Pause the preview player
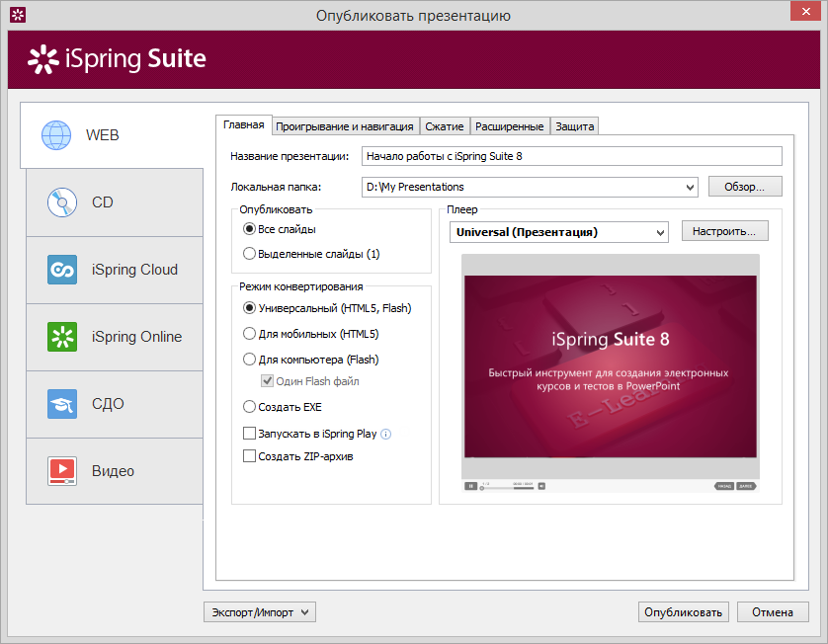 470,486
